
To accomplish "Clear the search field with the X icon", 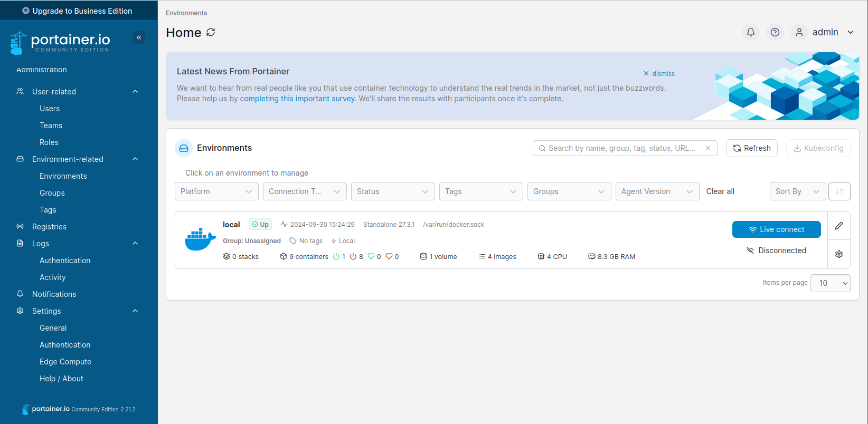I will click(708, 148).
